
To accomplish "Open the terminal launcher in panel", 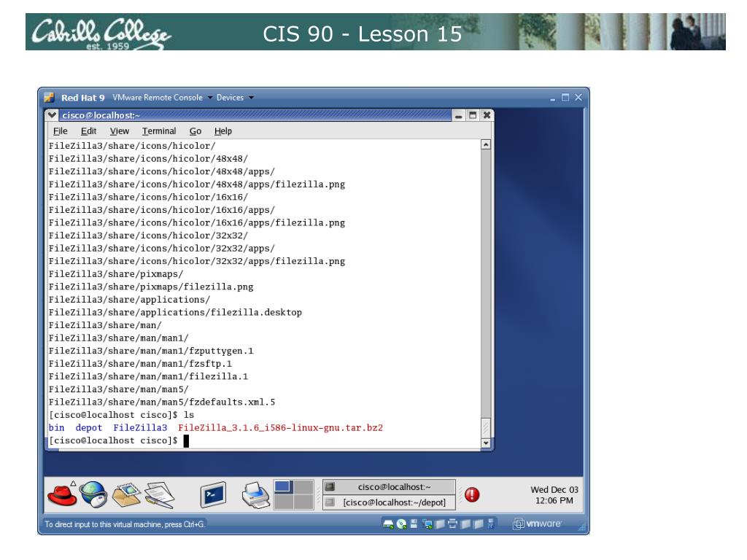I will [x=213, y=495].
